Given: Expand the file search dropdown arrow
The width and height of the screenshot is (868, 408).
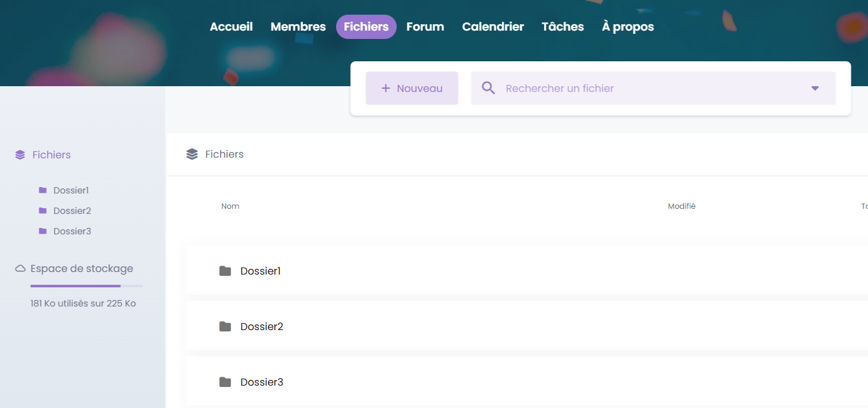Looking at the screenshot, I should [814, 88].
